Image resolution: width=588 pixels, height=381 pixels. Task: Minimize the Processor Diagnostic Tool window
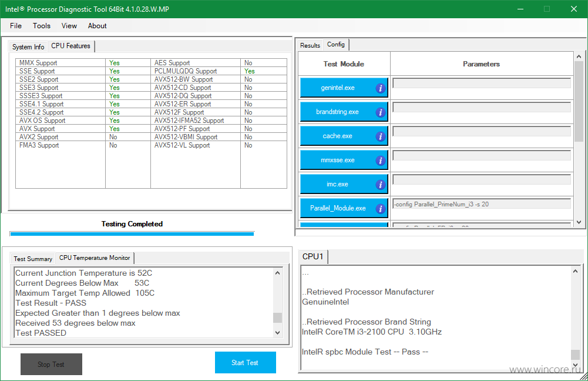[520, 9]
